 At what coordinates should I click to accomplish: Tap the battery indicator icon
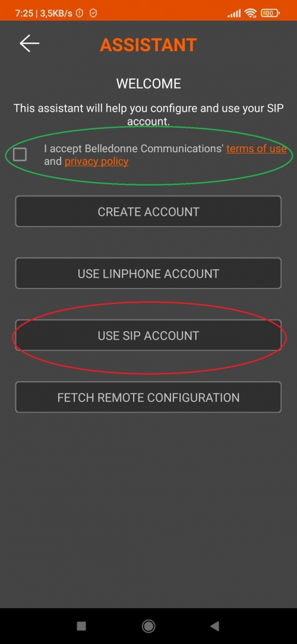pos(270,14)
